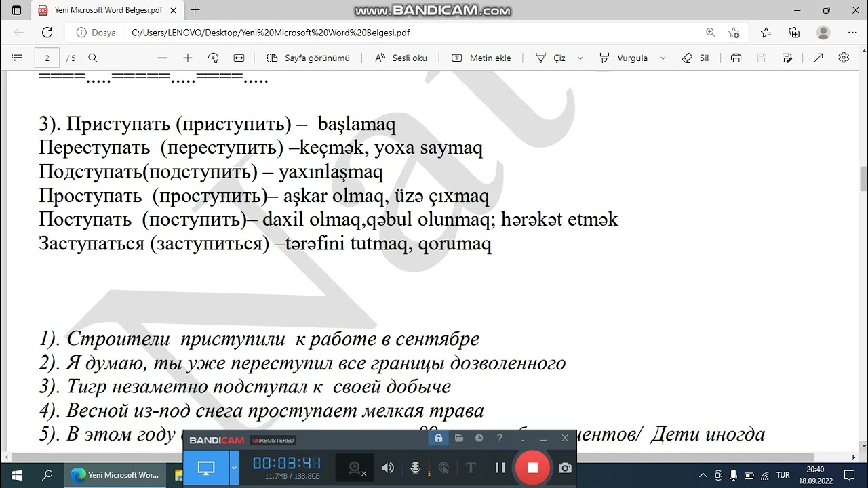Select the Metin ekle add text tool
The image size is (868, 488).
click(481, 58)
